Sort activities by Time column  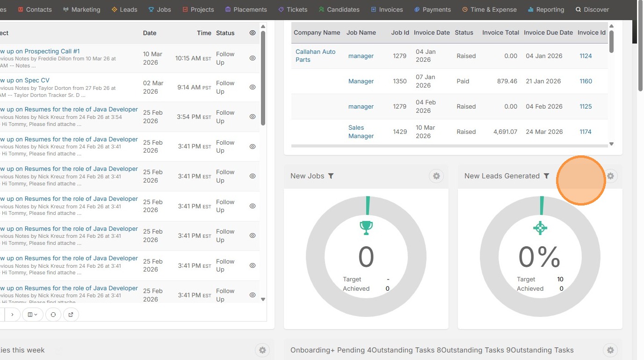pos(204,33)
